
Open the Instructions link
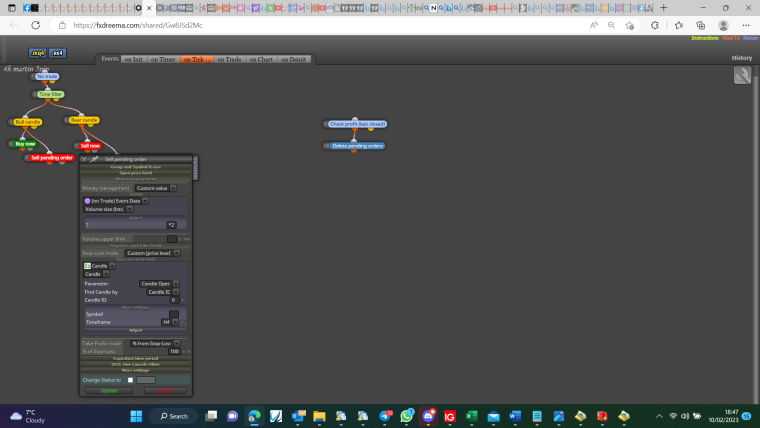705,38
